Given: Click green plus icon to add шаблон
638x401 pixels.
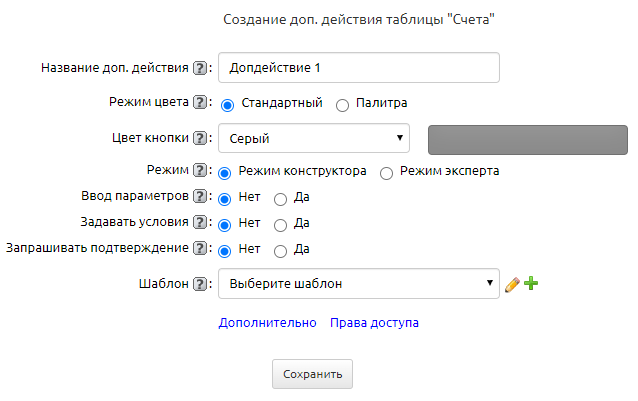Looking at the screenshot, I should click(531, 284).
